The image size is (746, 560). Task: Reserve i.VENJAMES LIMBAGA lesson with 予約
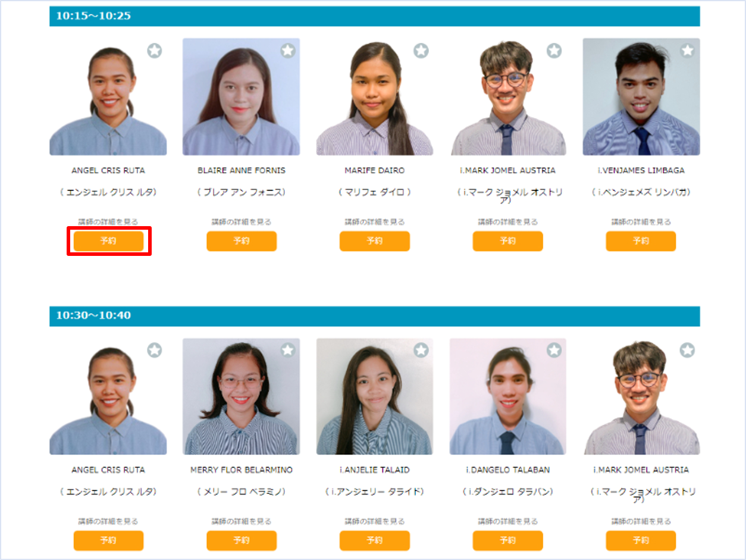pos(641,241)
